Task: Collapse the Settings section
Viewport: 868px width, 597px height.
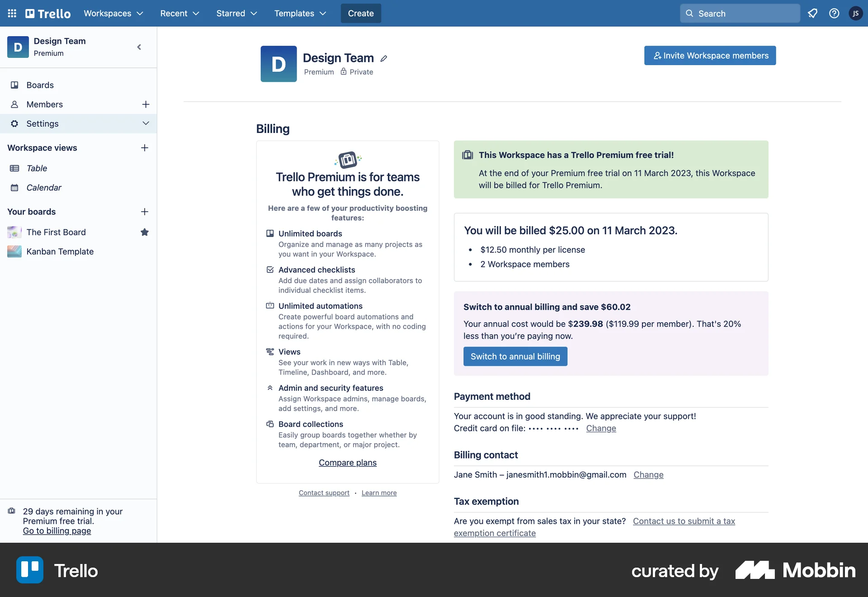Action: (145, 123)
